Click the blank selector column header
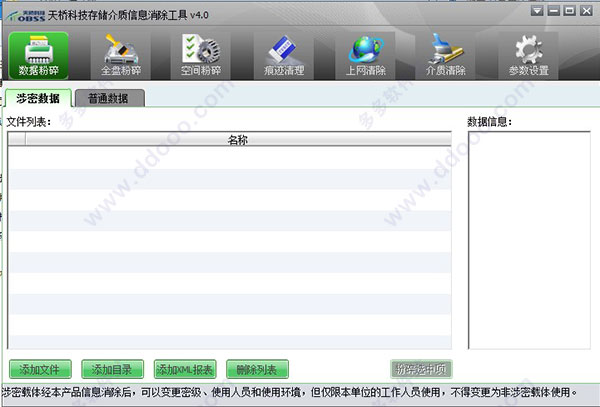The height and width of the screenshot is (407, 600). tap(17, 139)
